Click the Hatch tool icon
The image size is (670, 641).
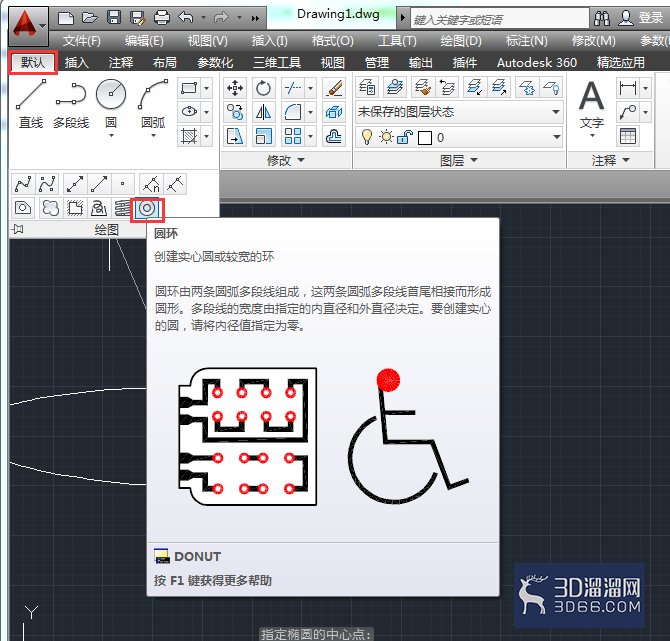[x=189, y=137]
